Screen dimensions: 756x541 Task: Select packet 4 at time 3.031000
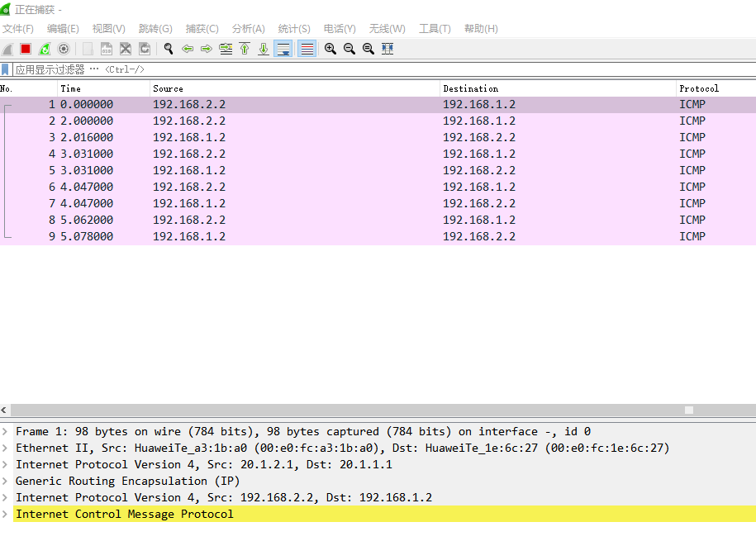[378, 154]
